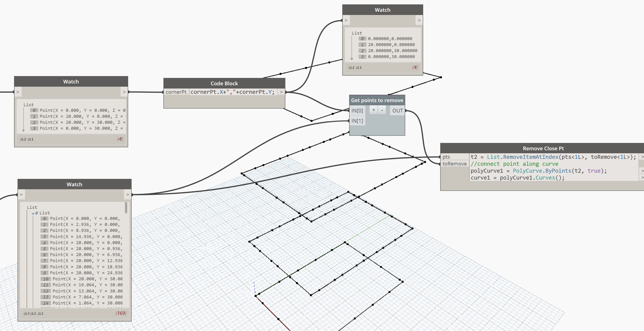644x331 pixels.
Task: Click the last output port of Remove Close Pt for curve1
Action: [641, 178]
